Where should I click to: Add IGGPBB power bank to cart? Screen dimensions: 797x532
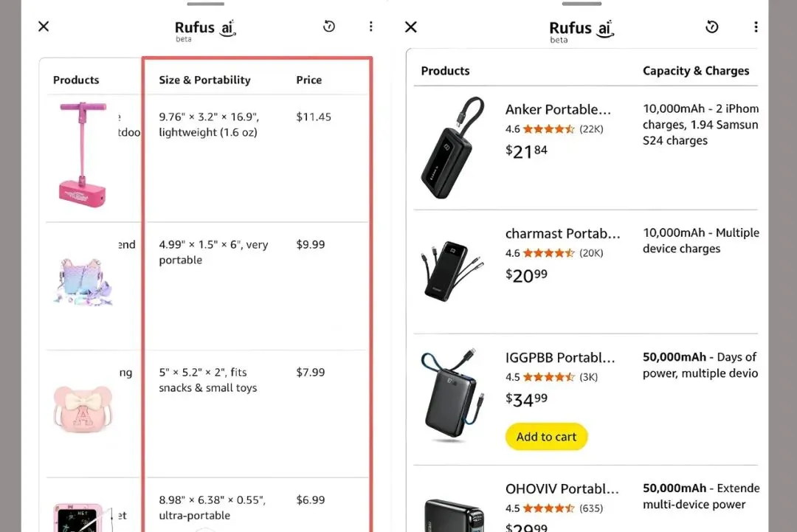pyautogui.click(x=546, y=436)
